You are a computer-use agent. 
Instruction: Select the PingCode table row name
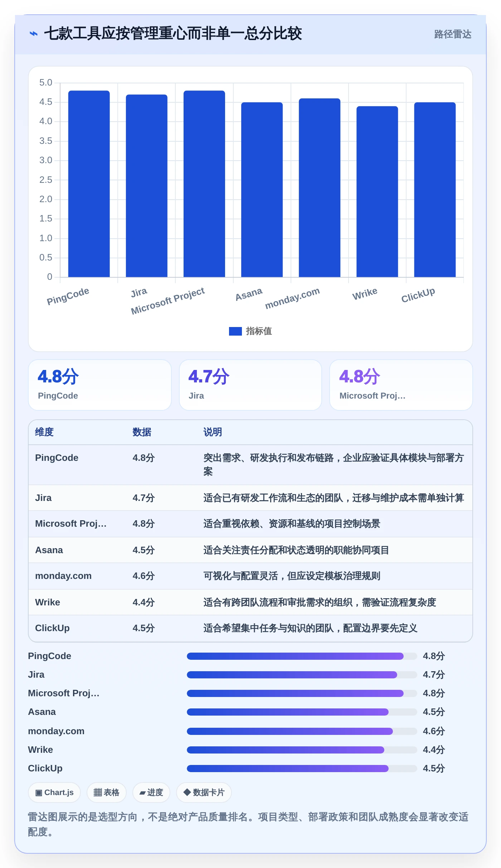click(x=57, y=458)
